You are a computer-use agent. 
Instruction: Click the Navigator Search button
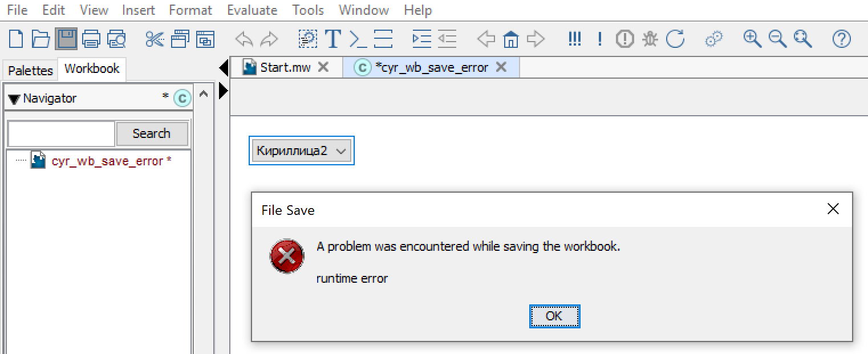[152, 133]
